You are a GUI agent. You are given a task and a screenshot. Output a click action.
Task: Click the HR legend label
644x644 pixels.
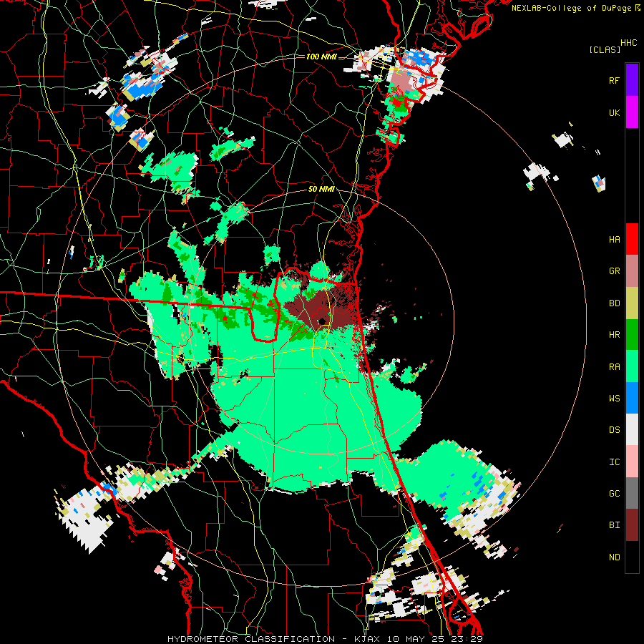614,335
